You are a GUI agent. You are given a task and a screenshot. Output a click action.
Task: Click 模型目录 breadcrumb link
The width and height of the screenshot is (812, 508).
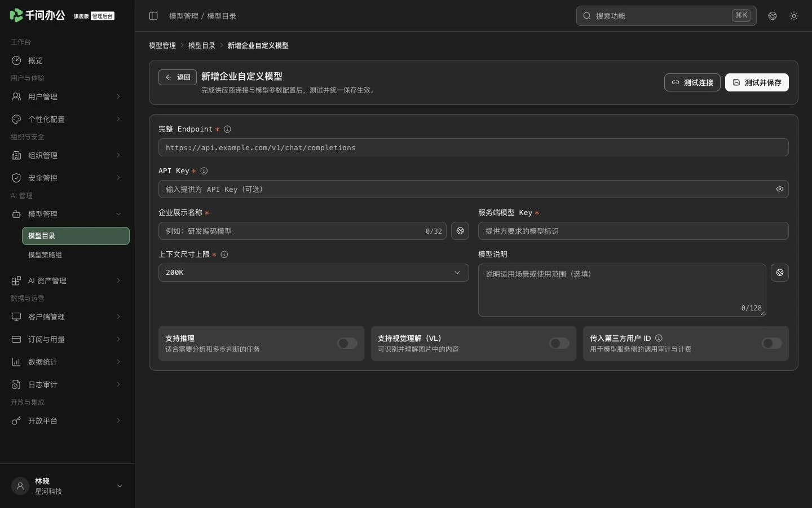click(x=202, y=46)
